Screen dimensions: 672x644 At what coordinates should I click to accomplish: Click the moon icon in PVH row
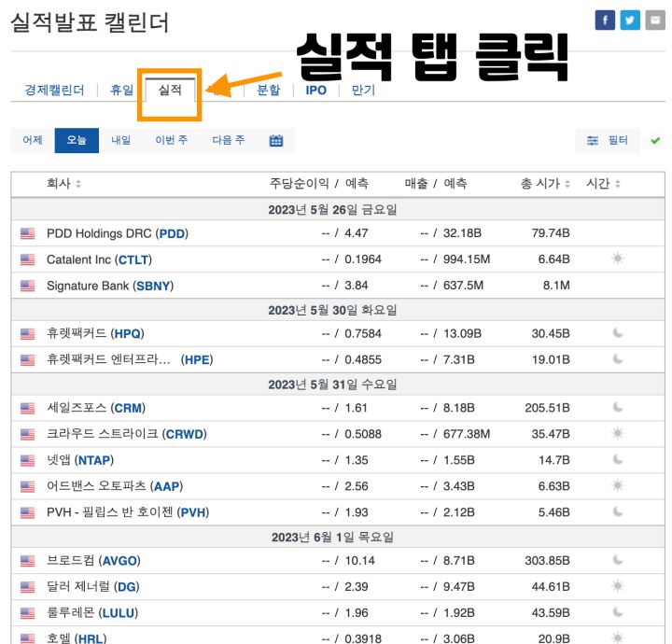pyautogui.click(x=618, y=512)
